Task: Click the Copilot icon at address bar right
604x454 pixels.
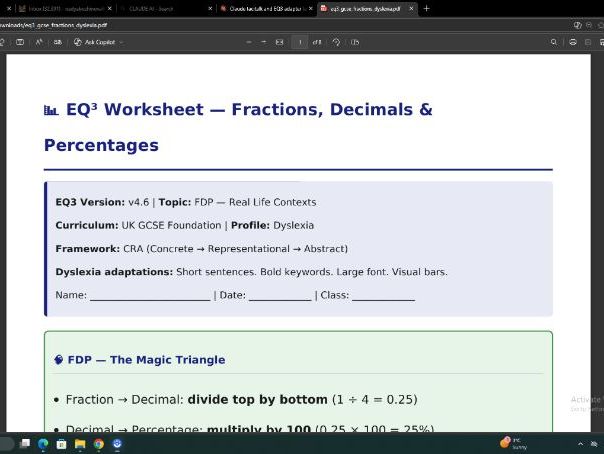Action: [x=577, y=25]
